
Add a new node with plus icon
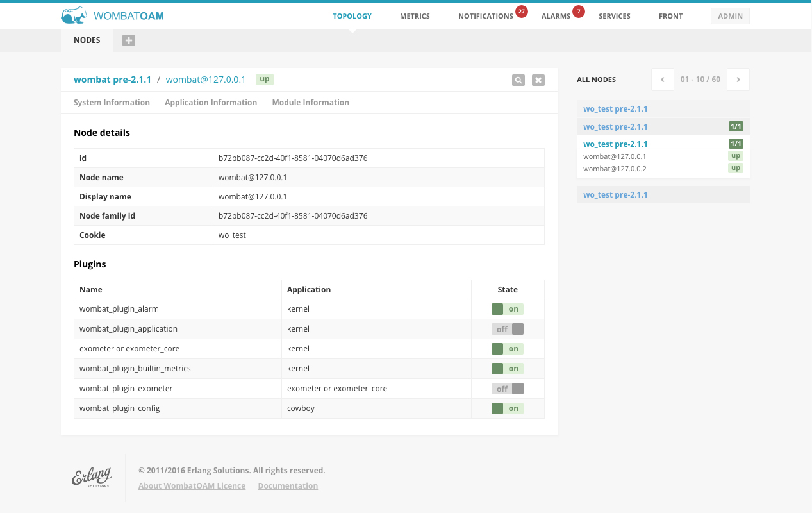[129, 40]
